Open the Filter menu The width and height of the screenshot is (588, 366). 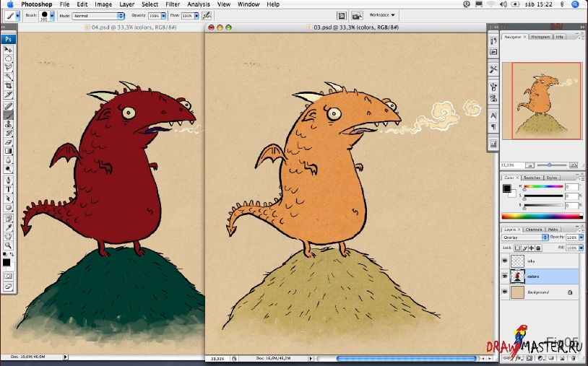coord(173,4)
